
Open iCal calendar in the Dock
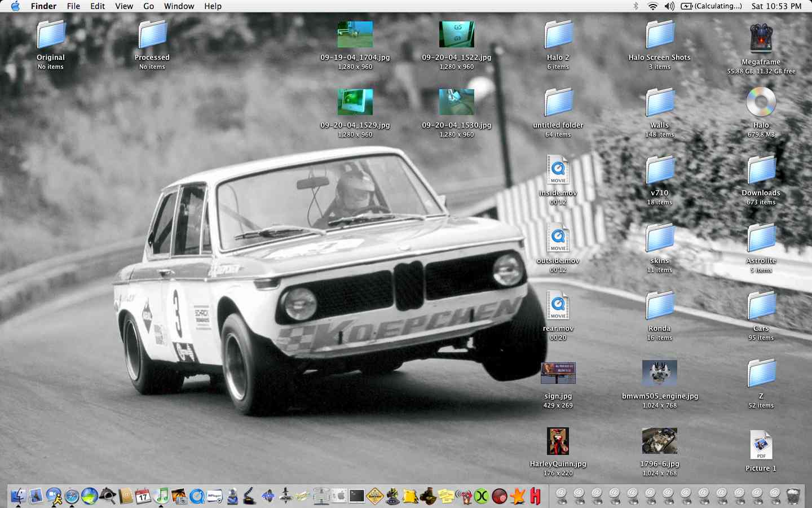point(143,496)
